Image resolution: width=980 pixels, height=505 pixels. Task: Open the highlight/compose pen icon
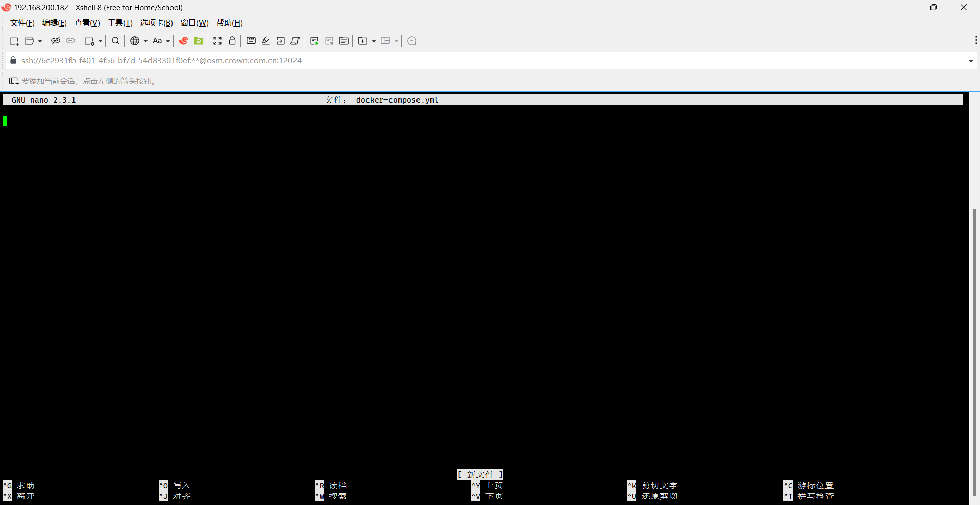click(265, 41)
